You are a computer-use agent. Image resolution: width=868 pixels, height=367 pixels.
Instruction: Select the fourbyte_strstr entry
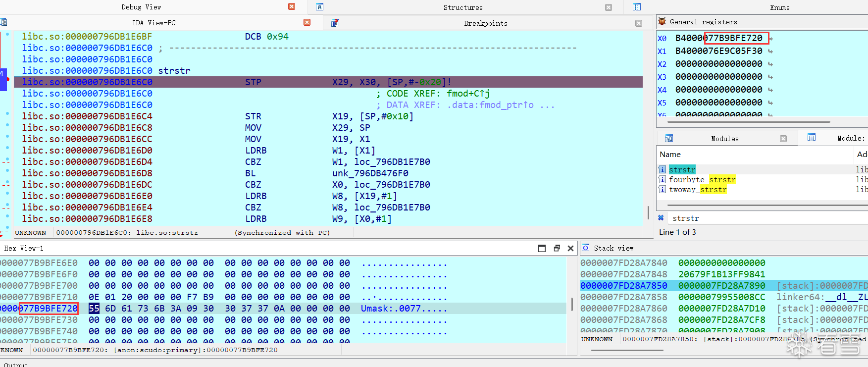702,179
